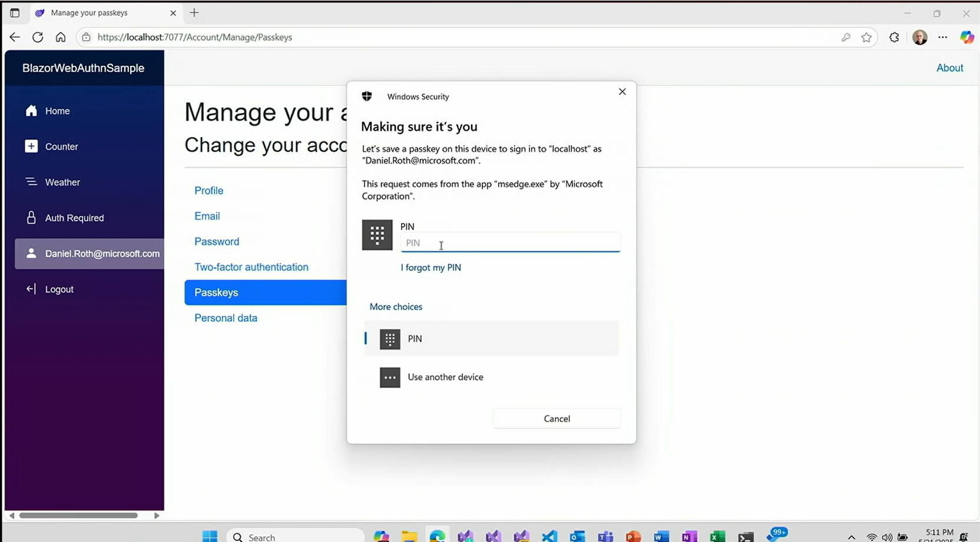Navigate to the Counter page in sidebar

[x=61, y=147]
